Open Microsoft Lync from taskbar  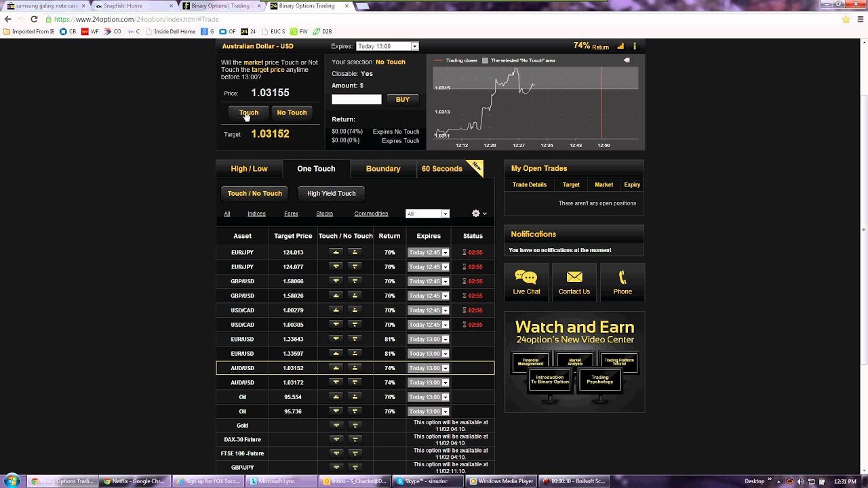pos(281,481)
